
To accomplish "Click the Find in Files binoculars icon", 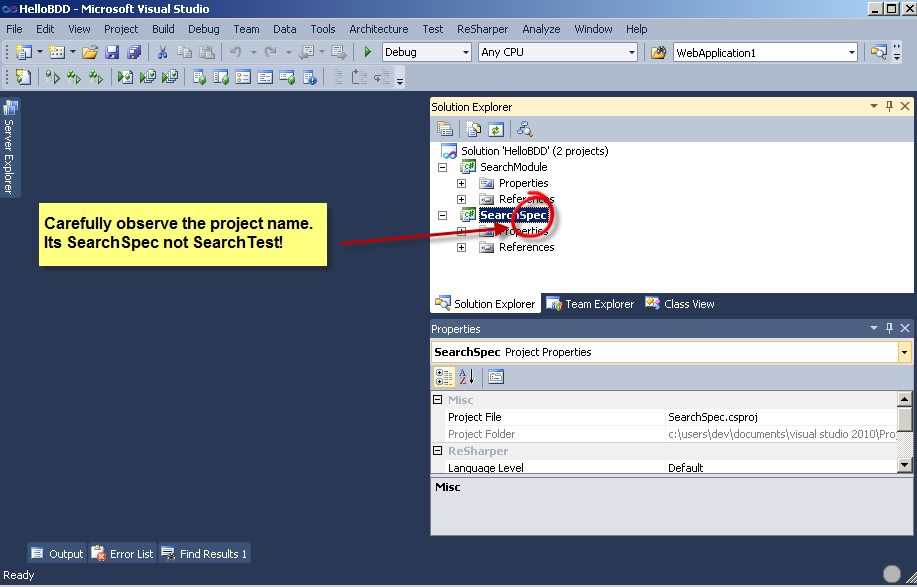I will [x=659, y=53].
